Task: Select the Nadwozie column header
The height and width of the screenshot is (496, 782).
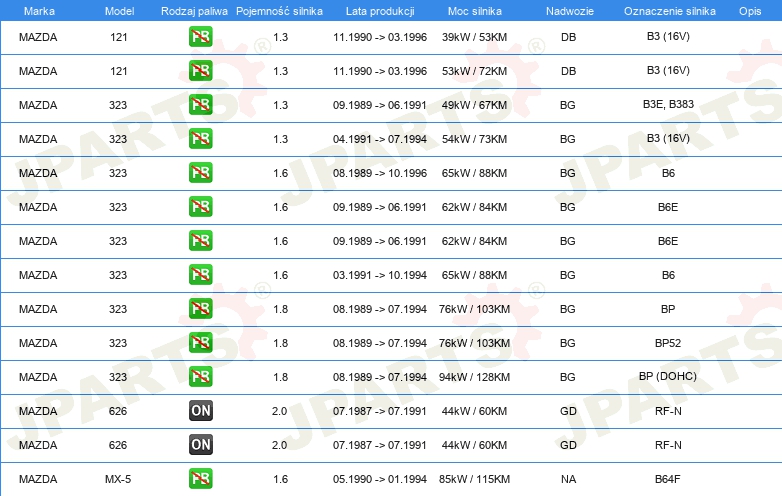Action: point(570,11)
